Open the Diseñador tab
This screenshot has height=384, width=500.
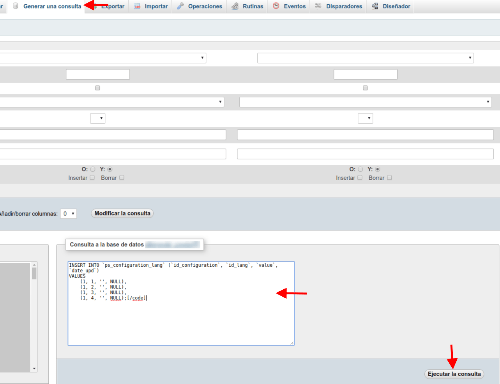(391, 6)
